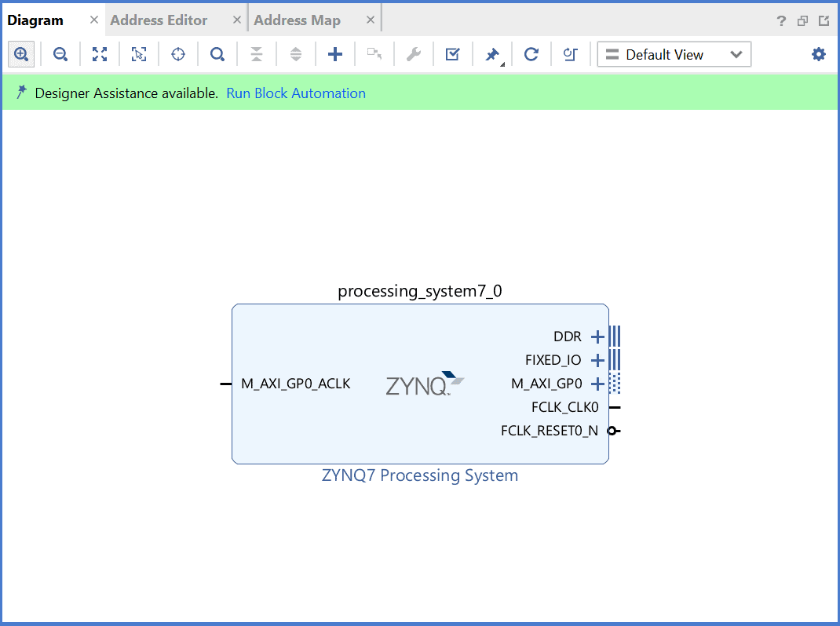Switch to the Address Editor tab

coord(159,20)
